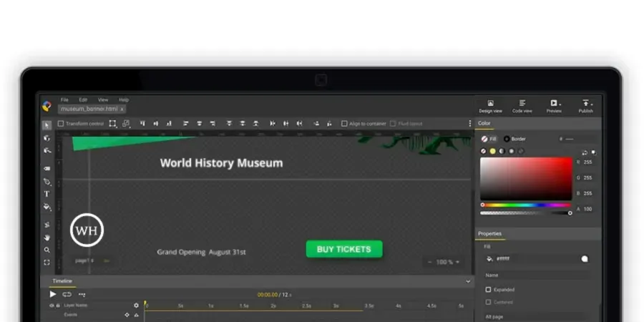Switch to Code view
This screenshot has width=644, height=322.
click(x=522, y=106)
